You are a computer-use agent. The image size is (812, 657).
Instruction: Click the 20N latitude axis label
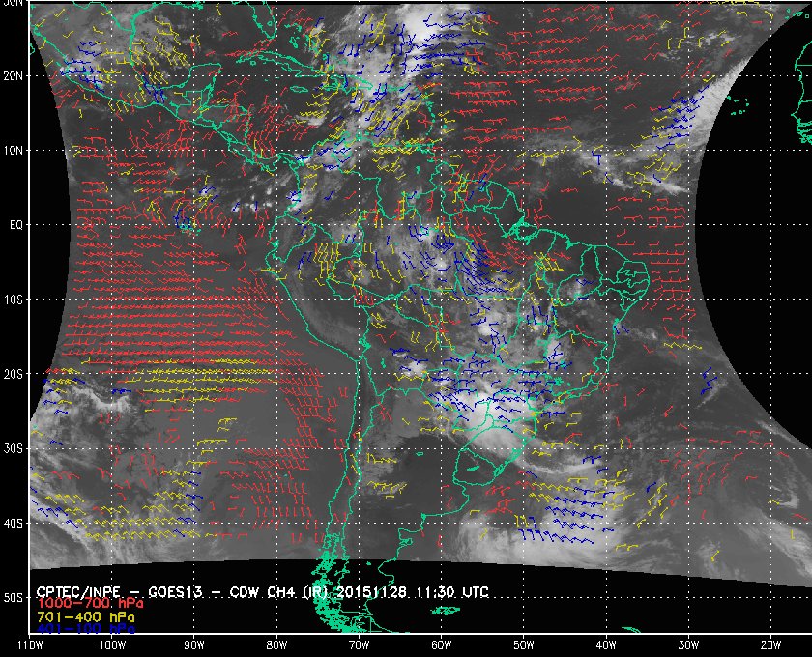(x=14, y=75)
